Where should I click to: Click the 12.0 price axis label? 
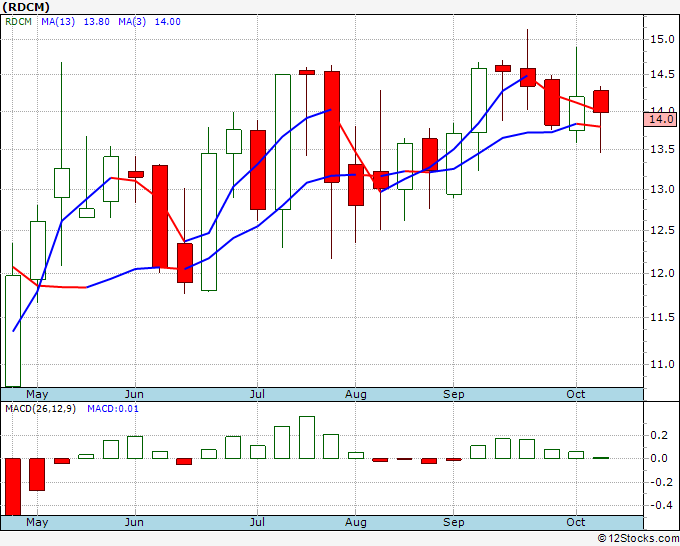coord(662,273)
